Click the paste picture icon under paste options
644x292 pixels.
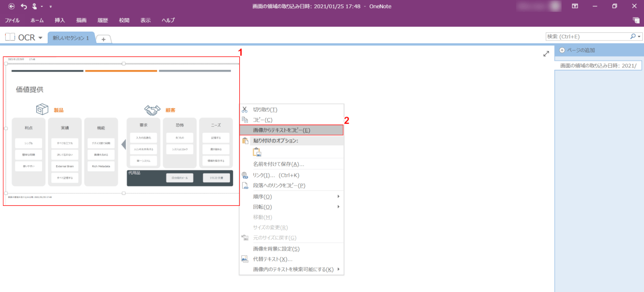pos(257,152)
